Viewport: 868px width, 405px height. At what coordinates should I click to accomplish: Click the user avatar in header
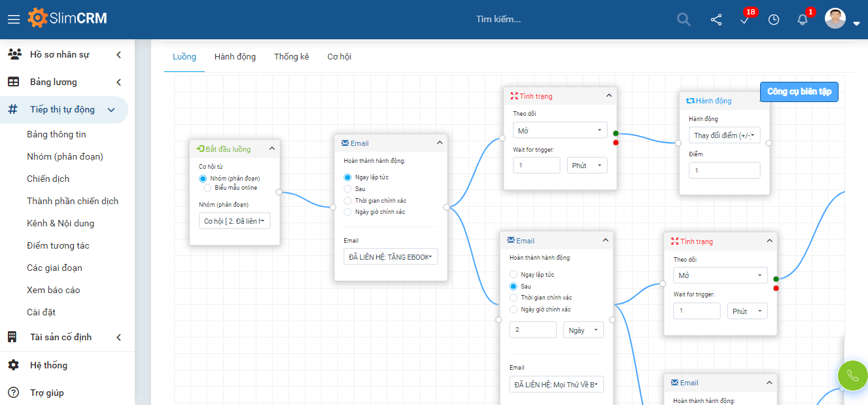(x=835, y=19)
